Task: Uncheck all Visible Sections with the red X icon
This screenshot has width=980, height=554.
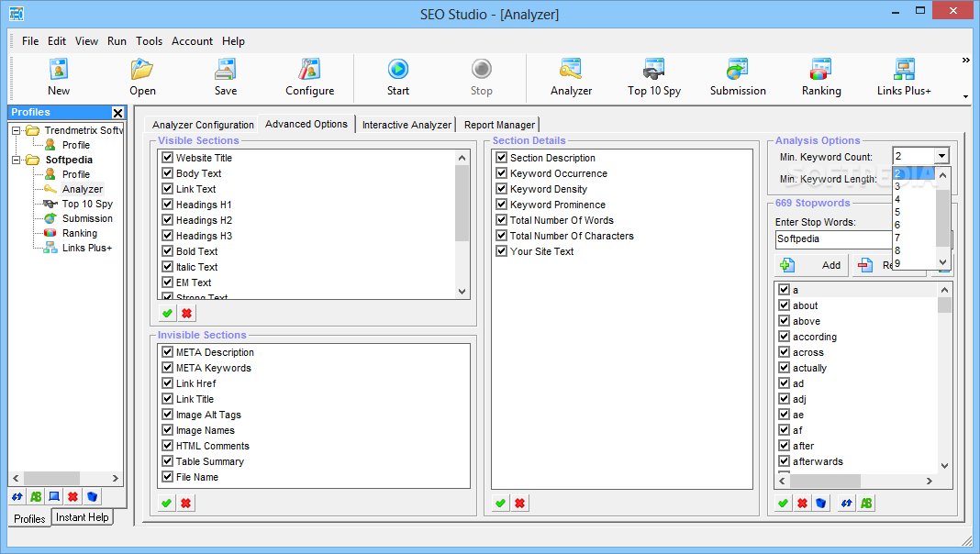Action: tap(186, 314)
